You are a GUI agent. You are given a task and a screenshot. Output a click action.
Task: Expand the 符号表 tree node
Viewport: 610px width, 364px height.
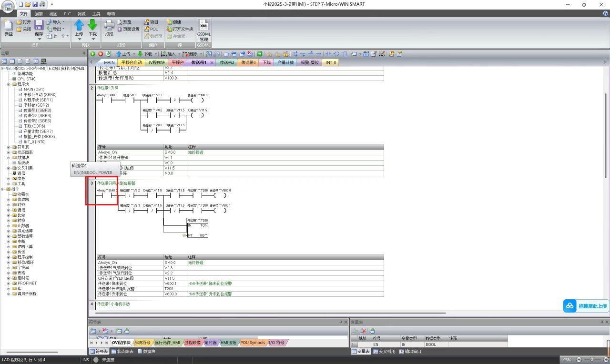point(9,147)
